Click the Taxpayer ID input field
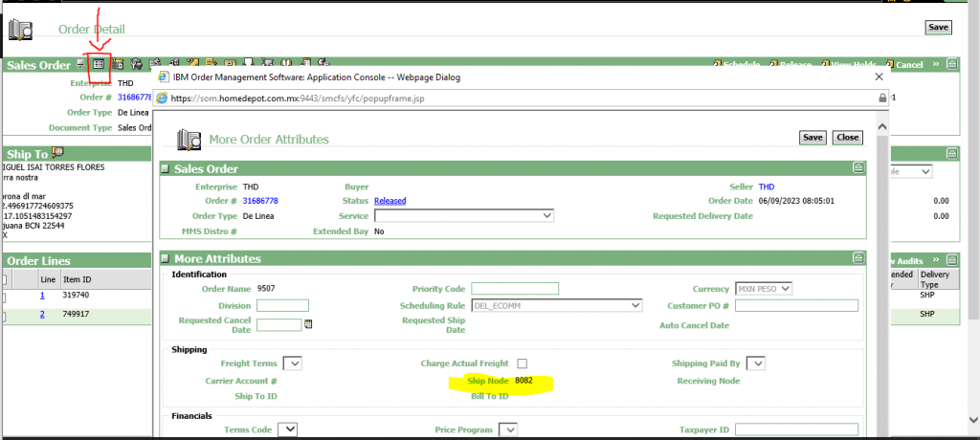 coord(797,429)
